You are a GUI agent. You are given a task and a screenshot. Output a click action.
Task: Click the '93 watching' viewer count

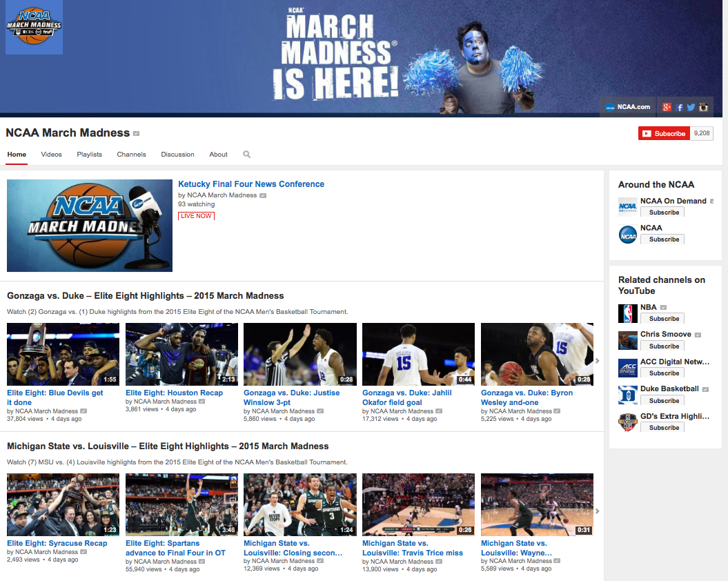pyautogui.click(x=197, y=204)
